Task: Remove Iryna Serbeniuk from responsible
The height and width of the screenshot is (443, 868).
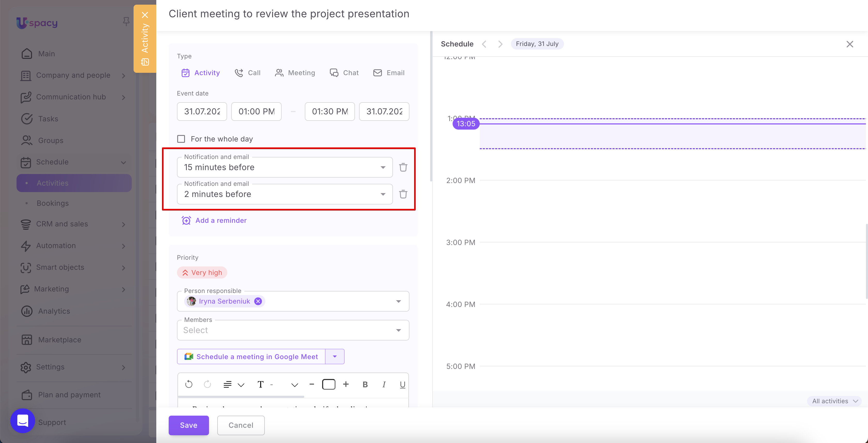Action: (258, 301)
